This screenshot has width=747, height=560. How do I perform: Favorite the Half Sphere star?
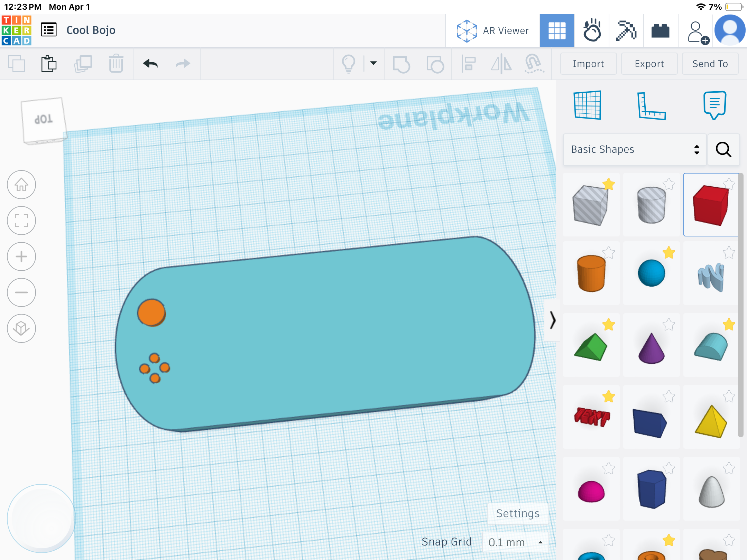pos(609,468)
